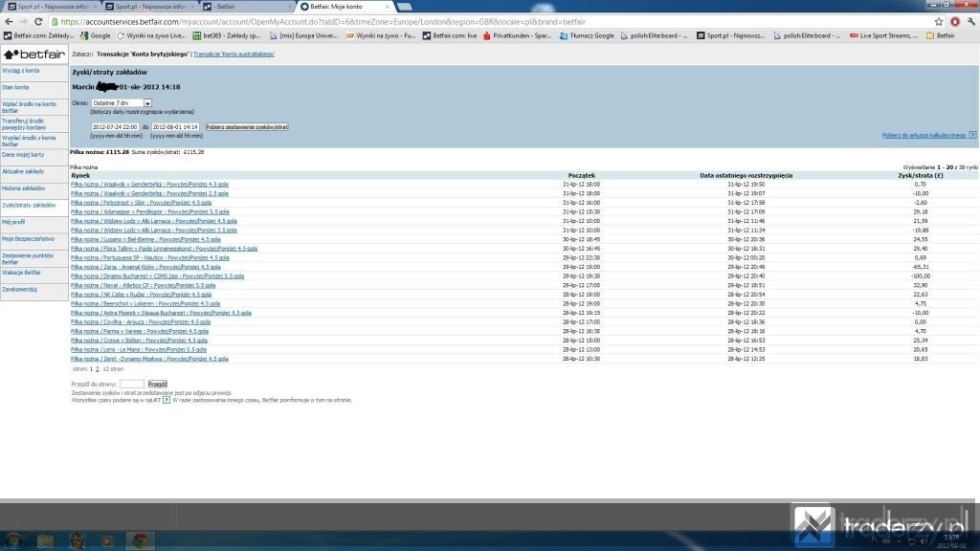The image size is (980, 551).
Task: Switch to the second Sport.pl tab
Action: click(148, 7)
